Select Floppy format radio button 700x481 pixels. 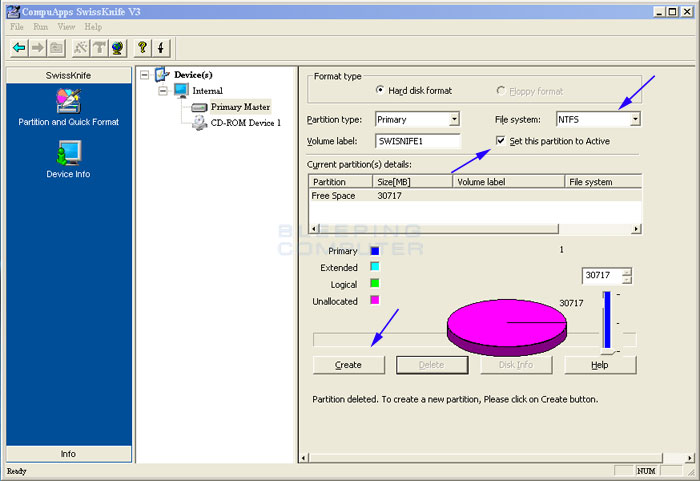point(501,90)
